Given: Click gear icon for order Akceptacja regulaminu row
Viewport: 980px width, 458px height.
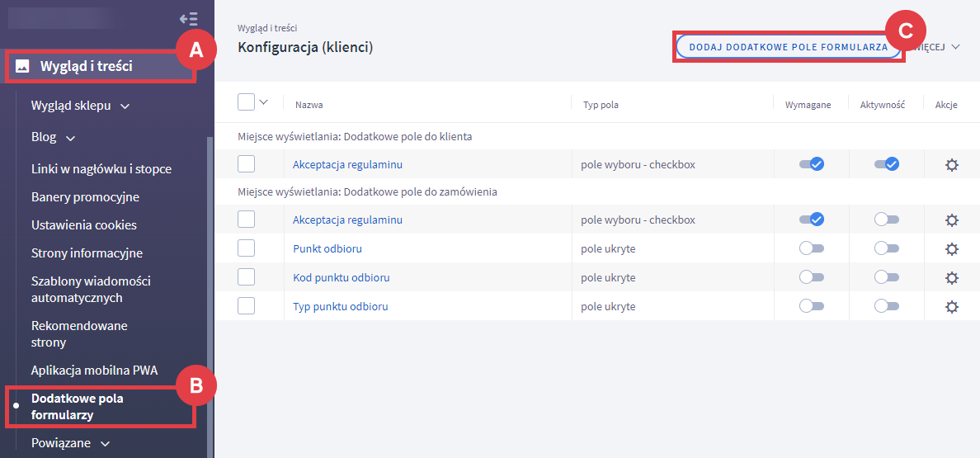Looking at the screenshot, I should [x=951, y=220].
